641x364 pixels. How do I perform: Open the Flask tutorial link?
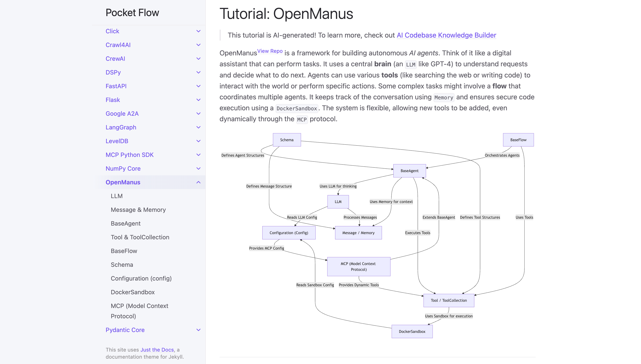pyautogui.click(x=113, y=100)
